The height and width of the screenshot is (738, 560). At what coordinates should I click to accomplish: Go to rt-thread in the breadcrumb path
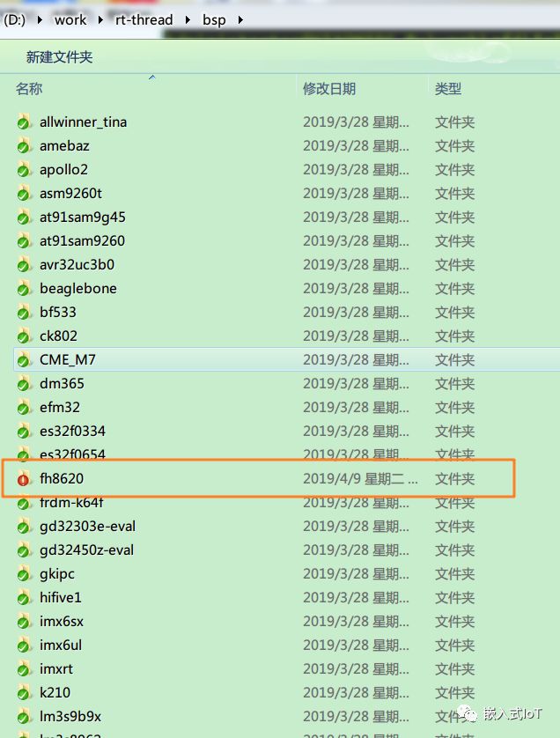144,19
